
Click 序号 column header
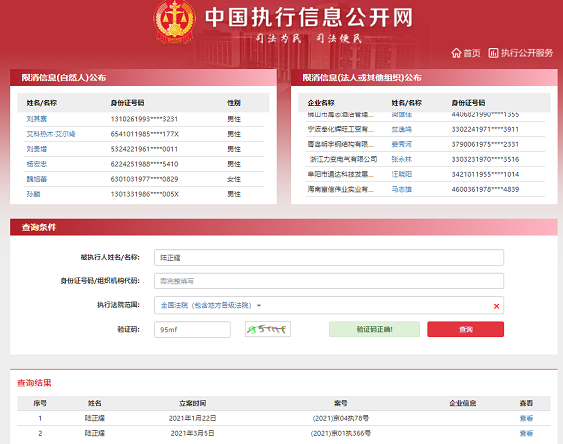coord(40,403)
